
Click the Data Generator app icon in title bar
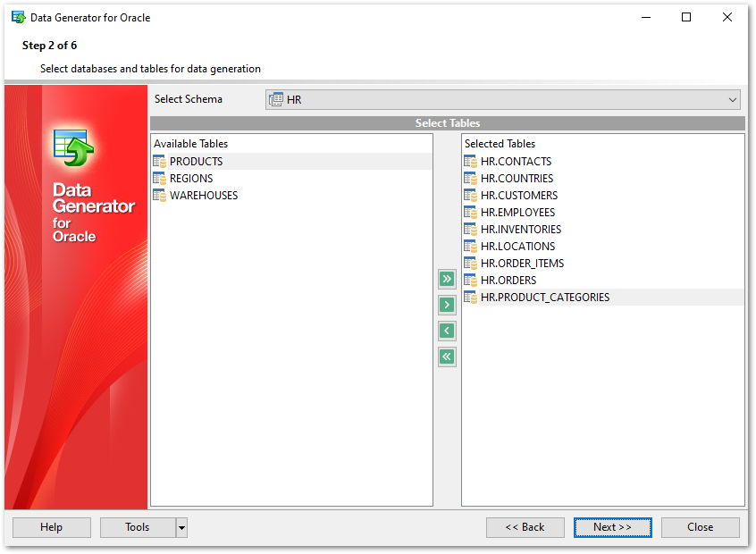[x=19, y=17]
